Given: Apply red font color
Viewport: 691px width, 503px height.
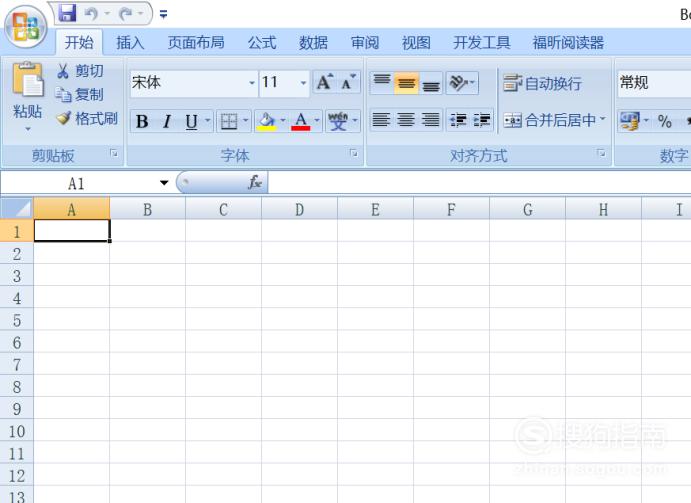Looking at the screenshot, I should coord(301,121).
